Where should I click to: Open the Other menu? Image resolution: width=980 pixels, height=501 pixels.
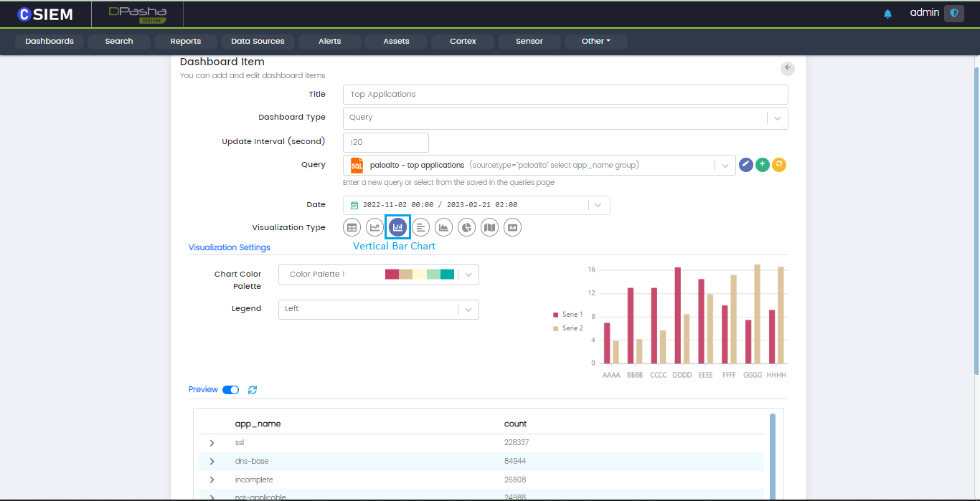coord(595,42)
